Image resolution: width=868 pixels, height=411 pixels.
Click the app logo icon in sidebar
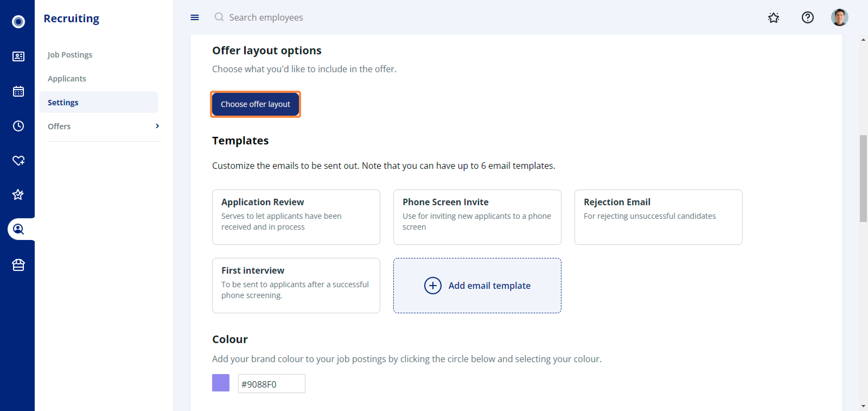coord(18,21)
